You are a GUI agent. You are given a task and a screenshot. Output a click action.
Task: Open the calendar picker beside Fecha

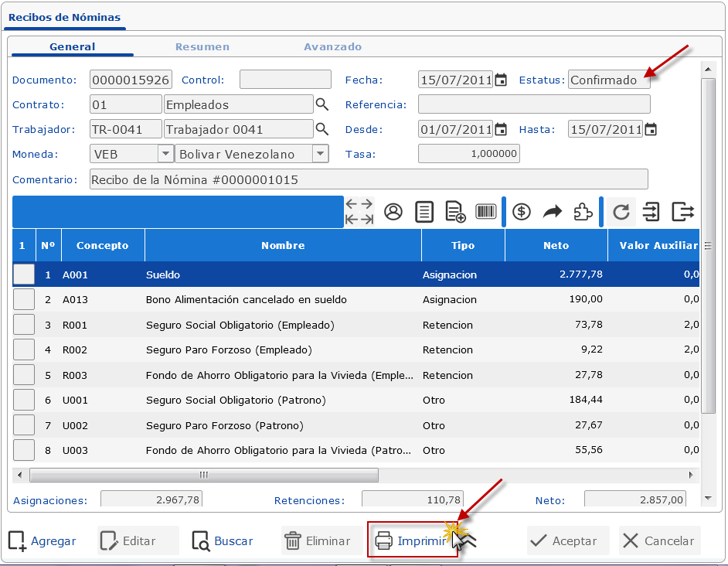501,80
